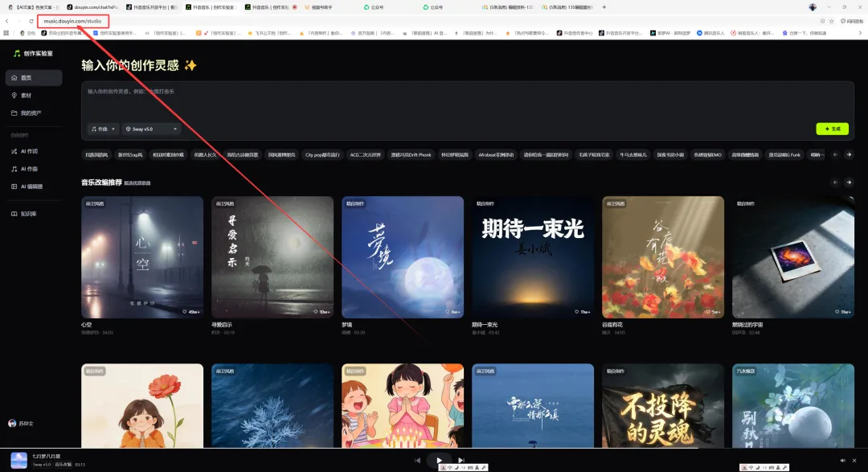Open the birthday cake cartoon song cover

click(403, 405)
